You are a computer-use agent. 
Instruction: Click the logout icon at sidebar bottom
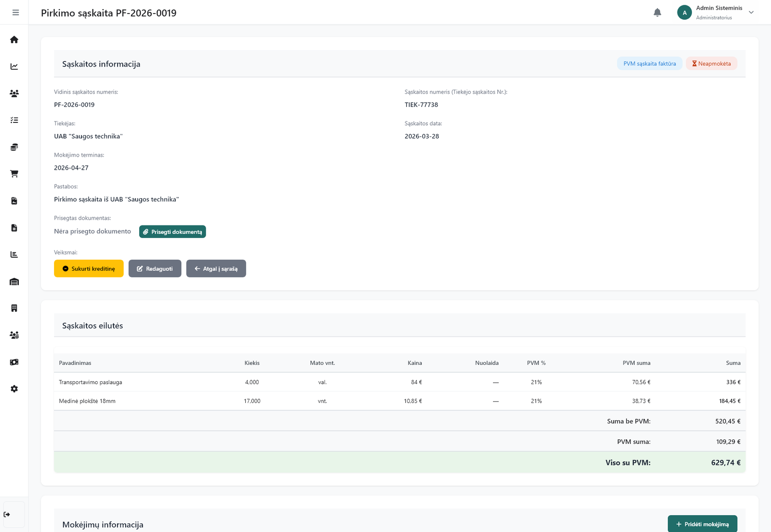[7, 515]
